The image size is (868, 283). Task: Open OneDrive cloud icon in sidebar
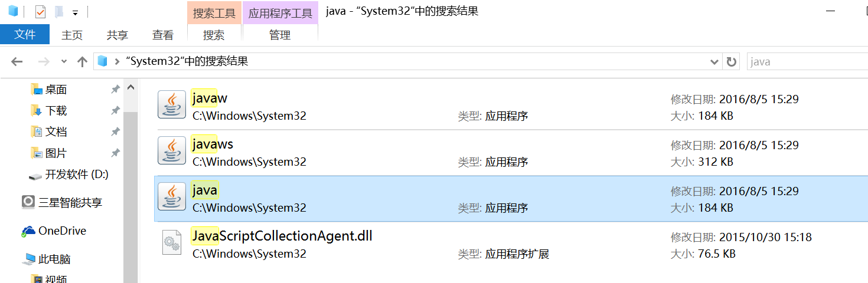28,231
